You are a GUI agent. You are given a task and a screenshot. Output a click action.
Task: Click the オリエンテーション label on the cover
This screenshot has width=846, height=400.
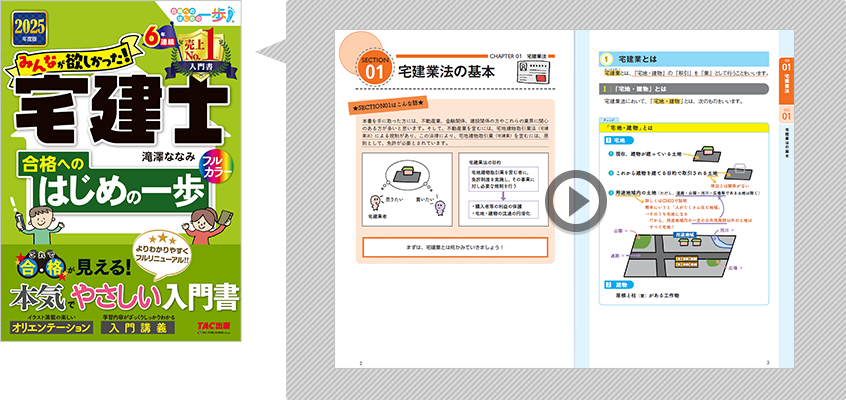pos(51,327)
